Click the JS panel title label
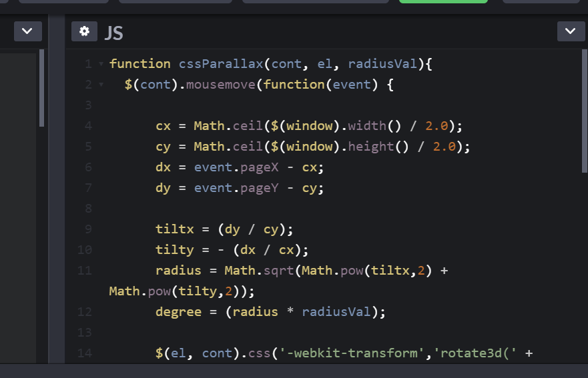The image size is (588, 378). (x=113, y=33)
